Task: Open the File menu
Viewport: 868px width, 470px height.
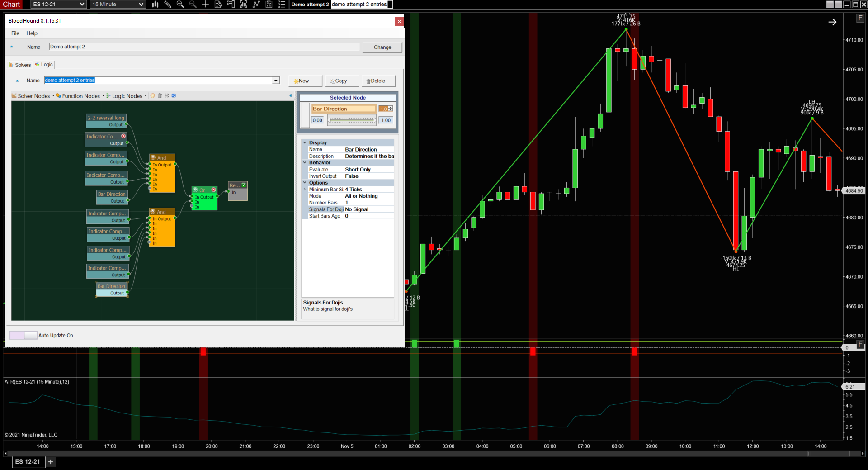Action: click(15, 33)
